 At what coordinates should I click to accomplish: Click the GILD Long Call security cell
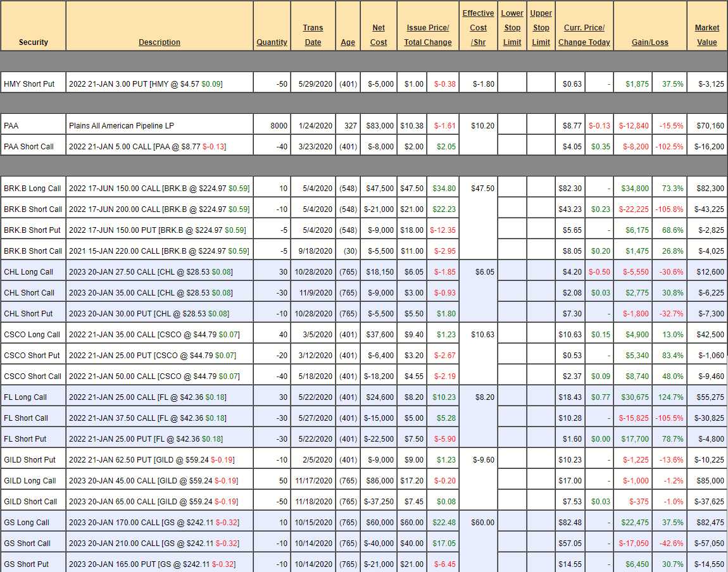[30, 481]
